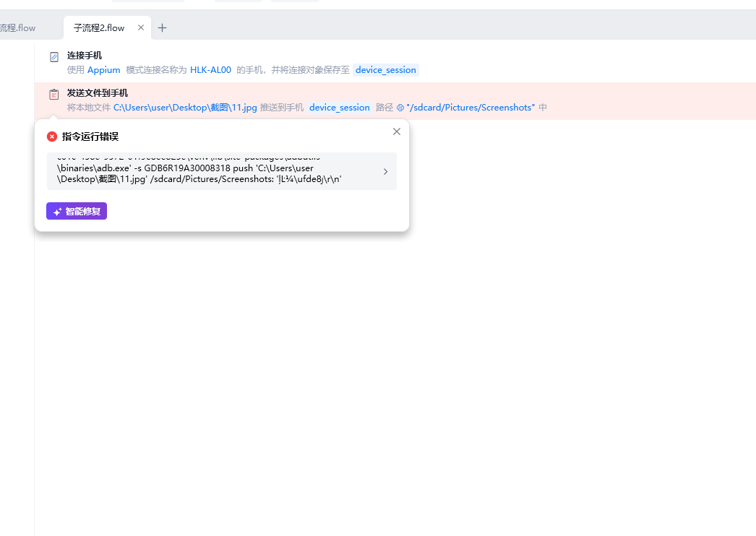The width and height of the screenshot is (756, 536).
Task: Select the 连接手机 instruction title
Action: (85, 56)
